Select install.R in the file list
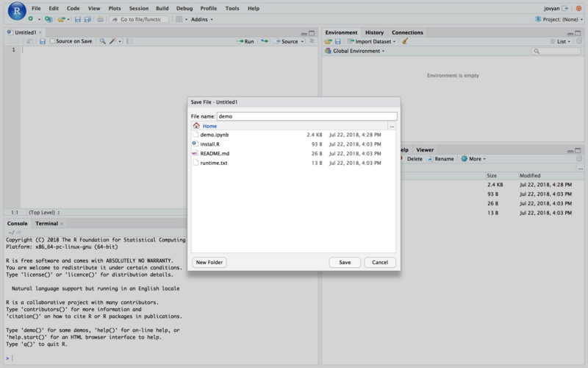 (209, 144)
